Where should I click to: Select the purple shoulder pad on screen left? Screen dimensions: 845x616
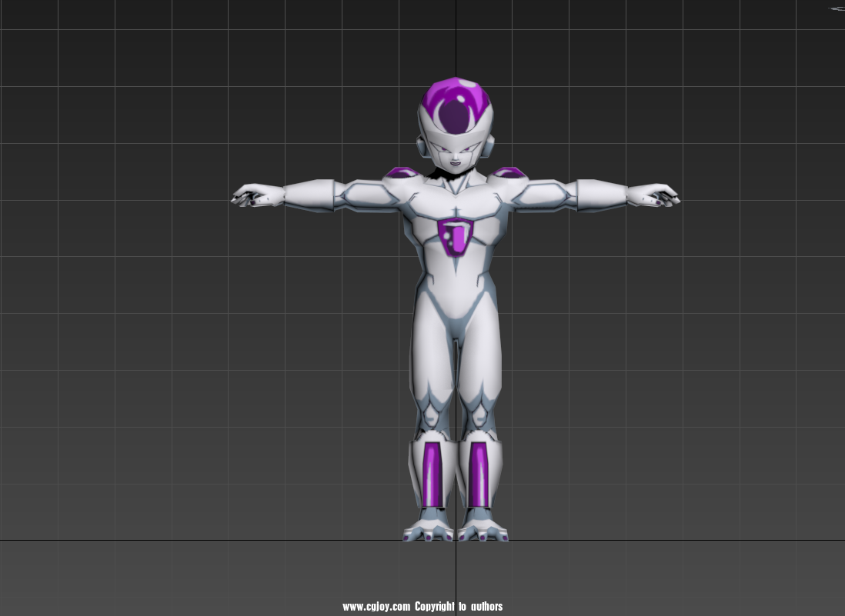401,172
